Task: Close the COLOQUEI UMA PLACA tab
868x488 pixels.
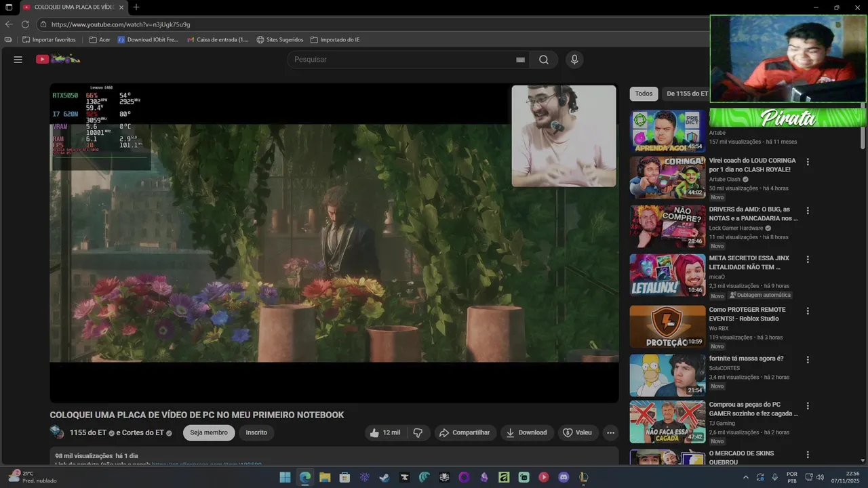Action: click(121, 7)
